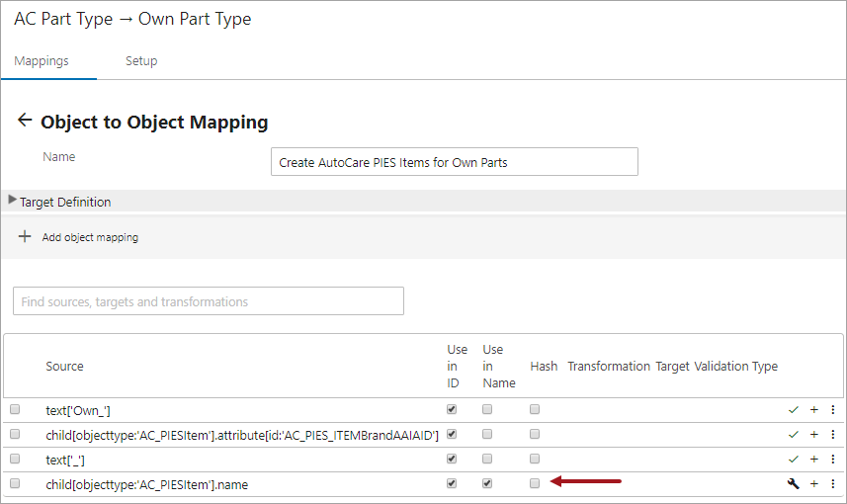This screenshot has height=504, width=847.
Task: Click green checkmark on the text['_'] row
Action: (793, 460)
